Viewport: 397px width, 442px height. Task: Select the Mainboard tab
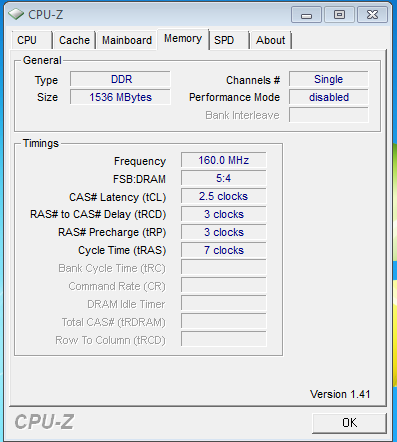pos(127,40)
